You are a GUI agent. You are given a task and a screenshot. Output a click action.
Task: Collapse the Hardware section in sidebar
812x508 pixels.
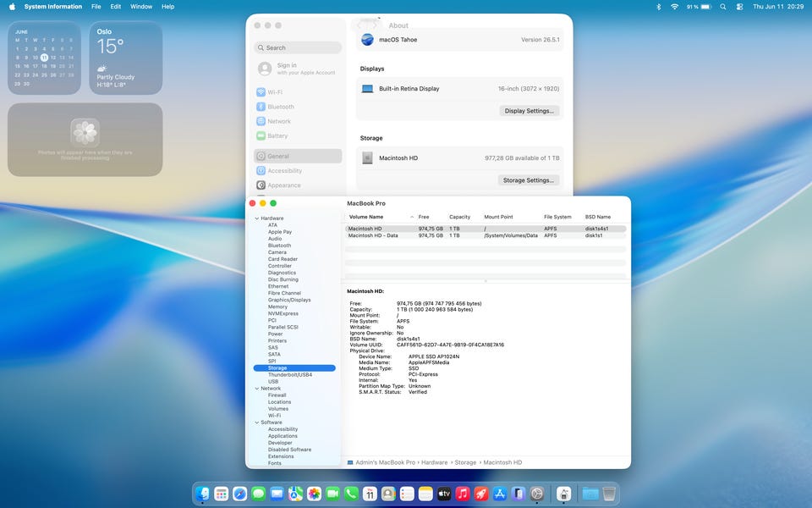point(257,218)
